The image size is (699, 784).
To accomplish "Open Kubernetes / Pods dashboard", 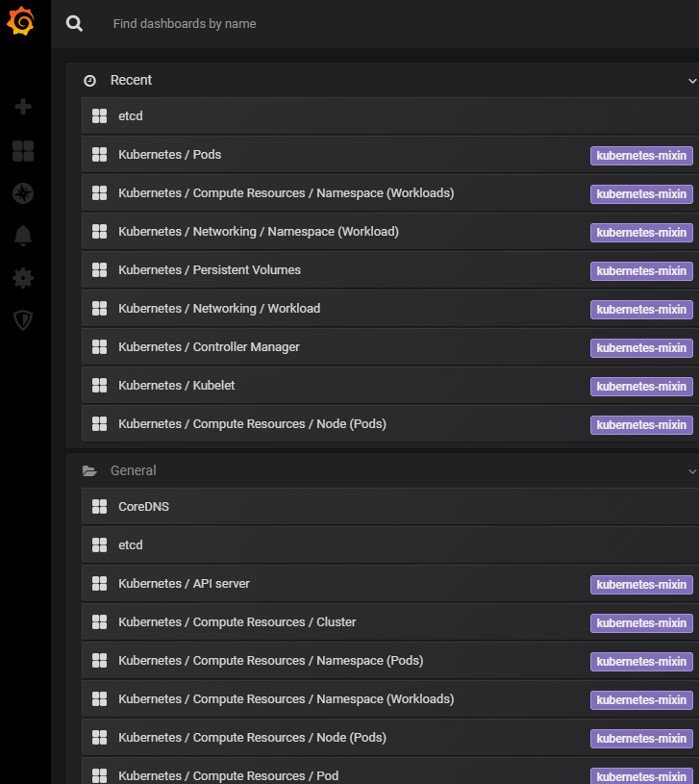I will coord(169,155).
